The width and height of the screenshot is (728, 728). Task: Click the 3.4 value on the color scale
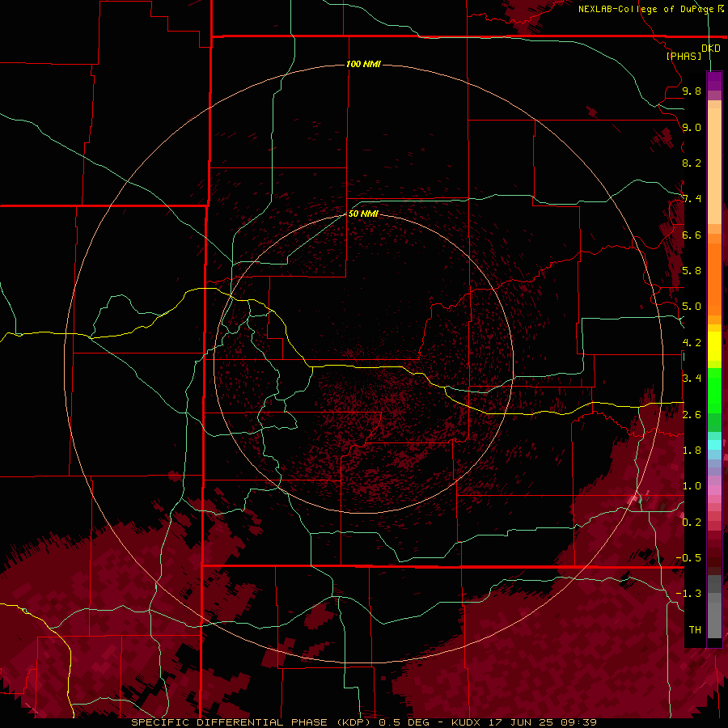click(692, 379)
